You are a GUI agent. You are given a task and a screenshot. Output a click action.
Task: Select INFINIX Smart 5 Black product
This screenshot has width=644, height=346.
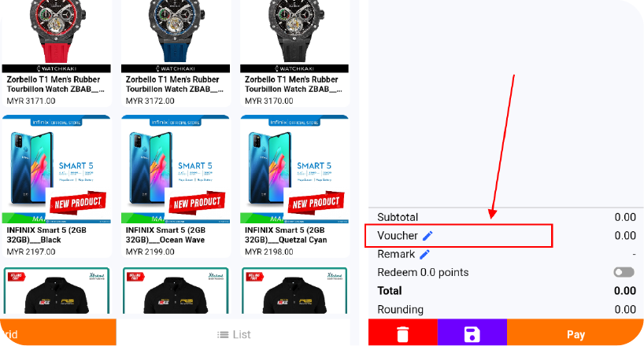click(x=57, y=186)
